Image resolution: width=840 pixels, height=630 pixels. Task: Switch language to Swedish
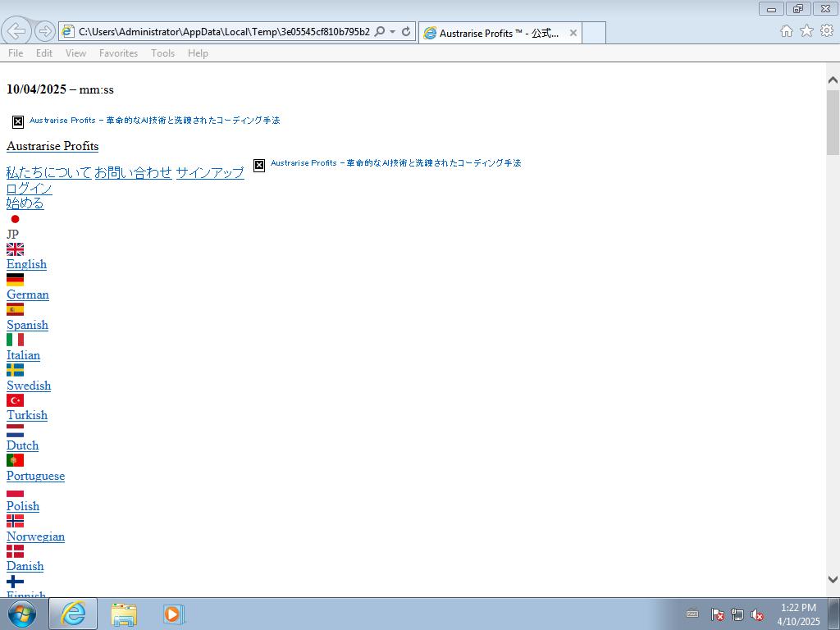(29, 386)
